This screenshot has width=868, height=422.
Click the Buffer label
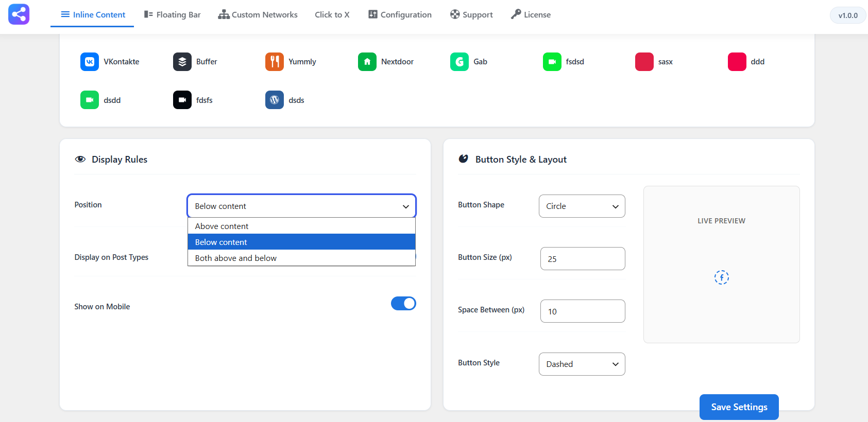[207, 62]
